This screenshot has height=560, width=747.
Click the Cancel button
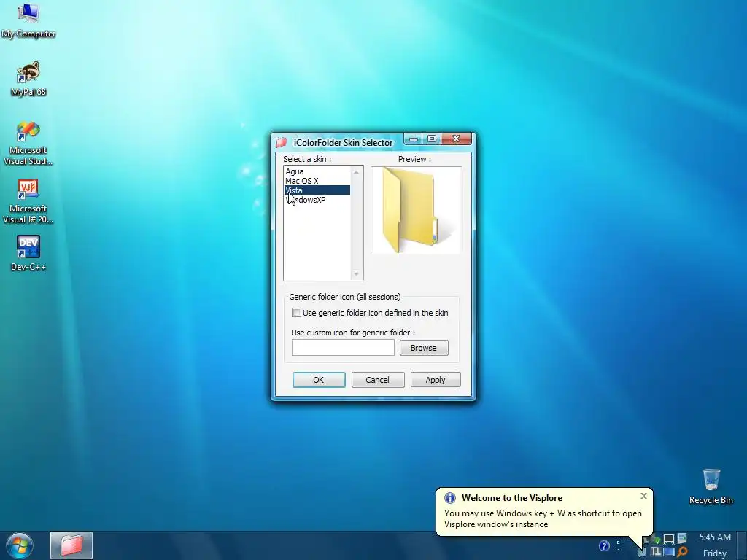pos(378,380)
